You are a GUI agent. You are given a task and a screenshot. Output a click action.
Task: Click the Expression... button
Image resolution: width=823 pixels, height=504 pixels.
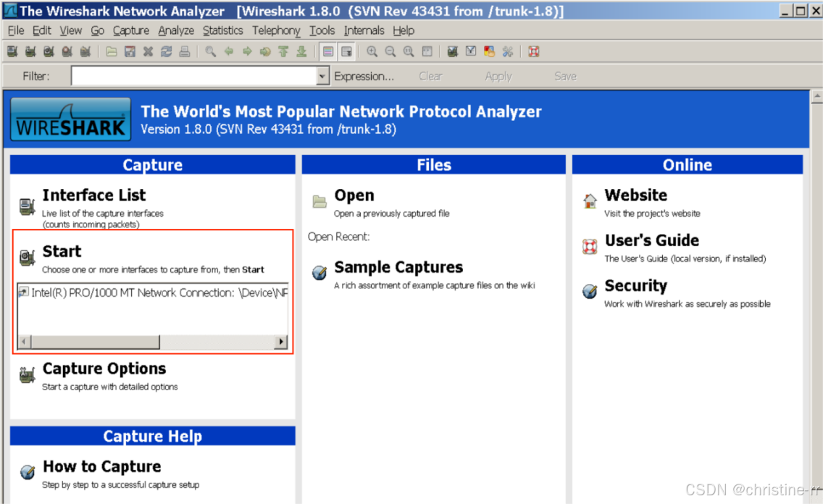pos(364,76)
